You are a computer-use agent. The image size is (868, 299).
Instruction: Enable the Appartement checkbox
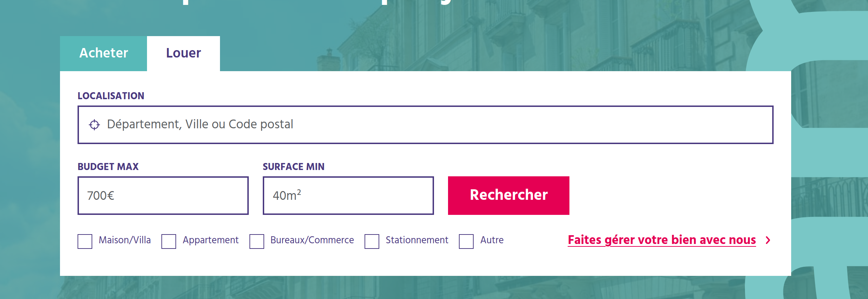click(169, 241)
